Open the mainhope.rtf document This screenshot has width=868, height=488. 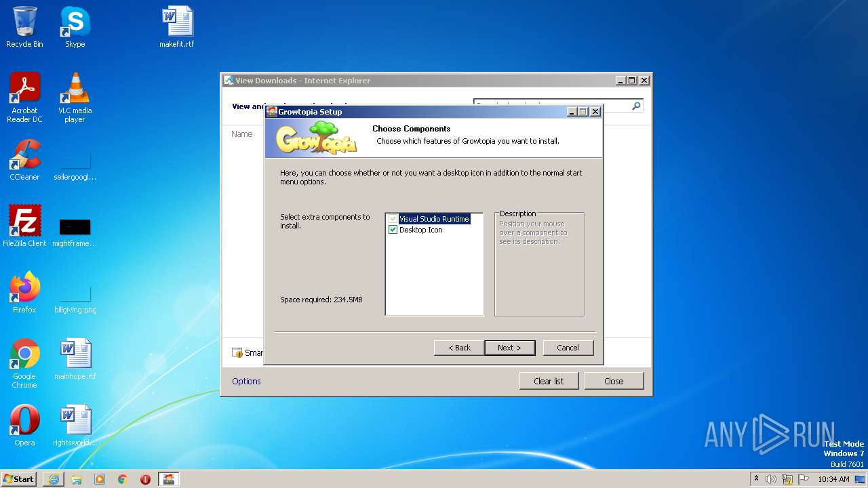[75, 359]
